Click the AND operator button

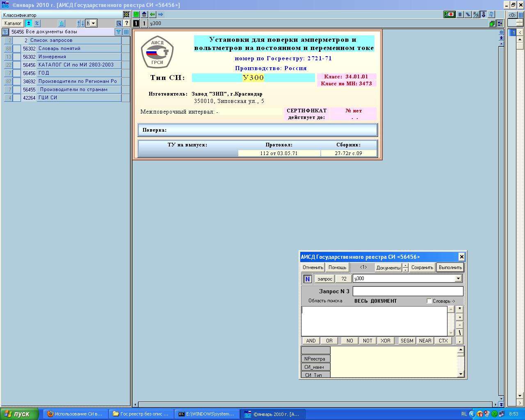311,341
